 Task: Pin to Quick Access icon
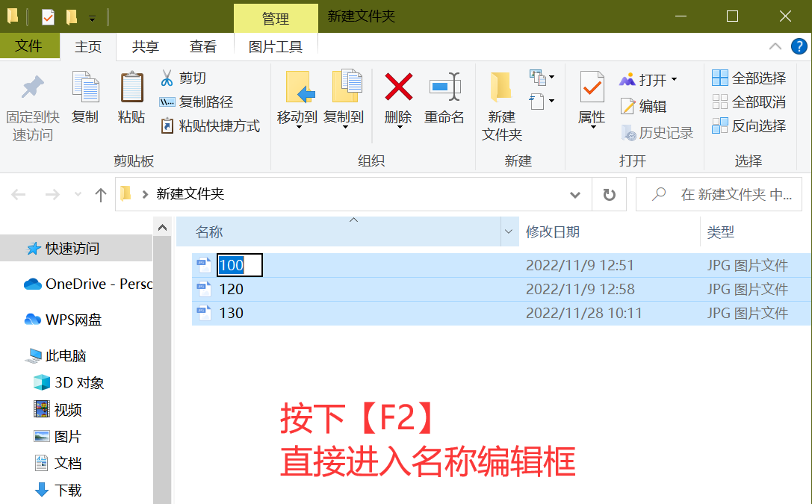pos(32,87)
